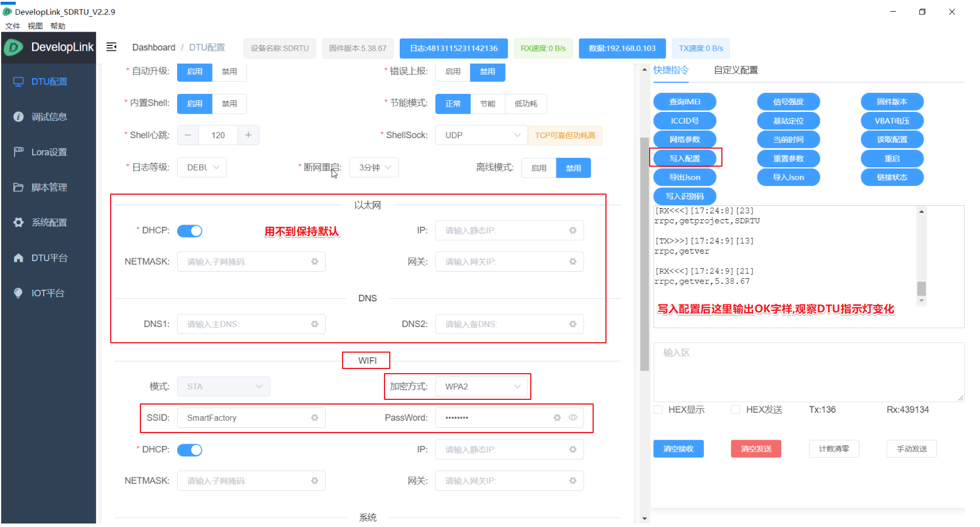Open Lora设置 flag icon in sidebar
The height and width of the screenshot is (527, 980).
[19, 152]
